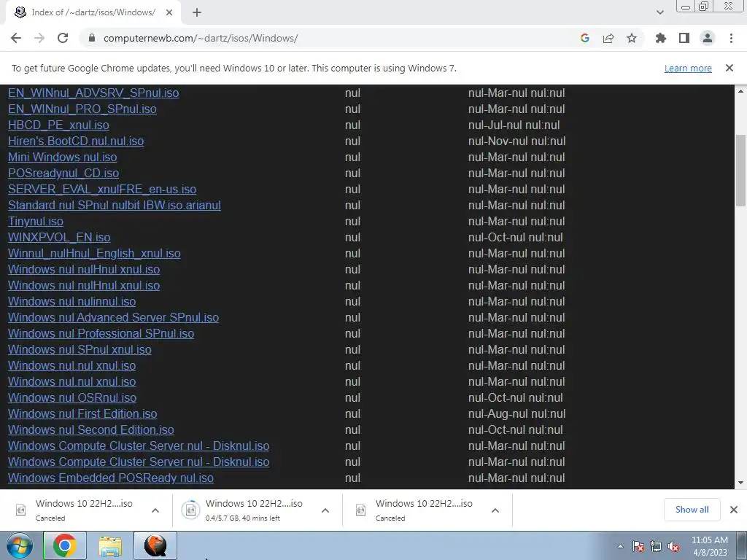Open Google search icon in address bar

[x=585, y=38]
